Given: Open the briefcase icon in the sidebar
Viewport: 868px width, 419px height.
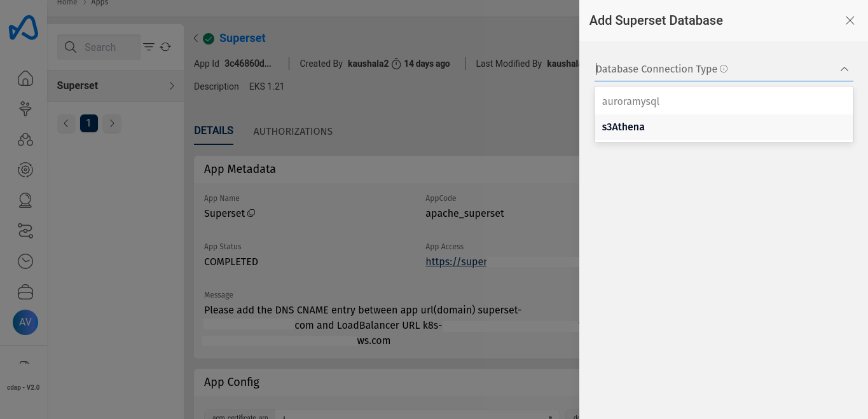Looking at the screenshot, I should [25, 292].
